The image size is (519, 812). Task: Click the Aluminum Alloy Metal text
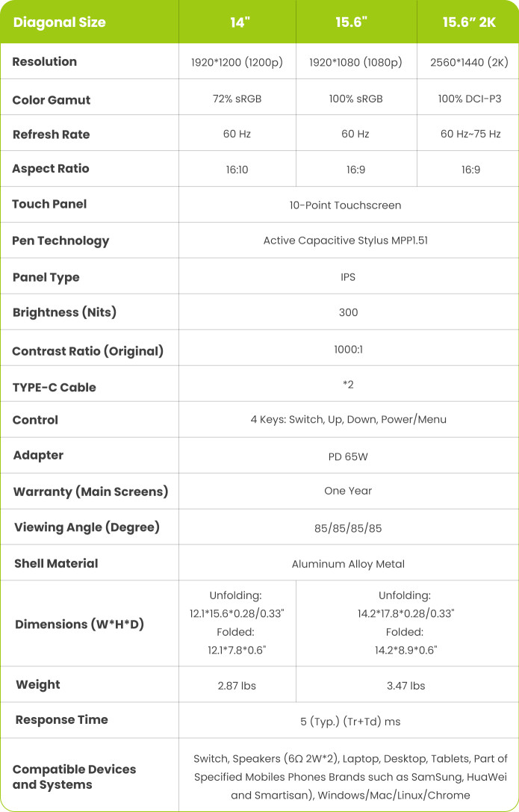click(x=348, y=564)
